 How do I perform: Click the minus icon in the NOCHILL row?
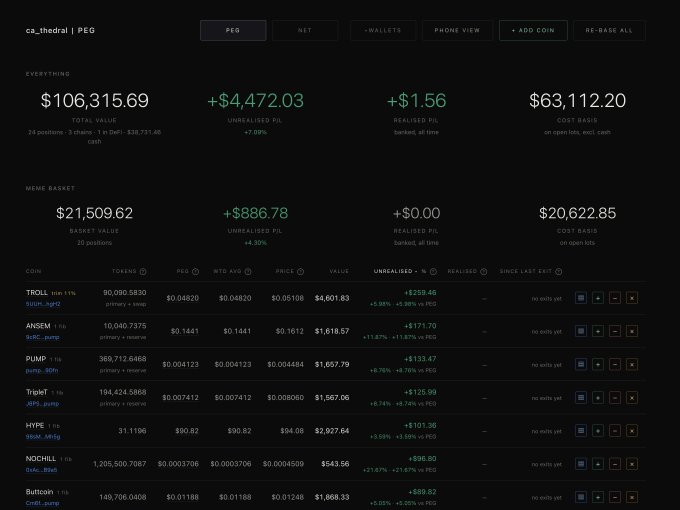tap(615, 464)
